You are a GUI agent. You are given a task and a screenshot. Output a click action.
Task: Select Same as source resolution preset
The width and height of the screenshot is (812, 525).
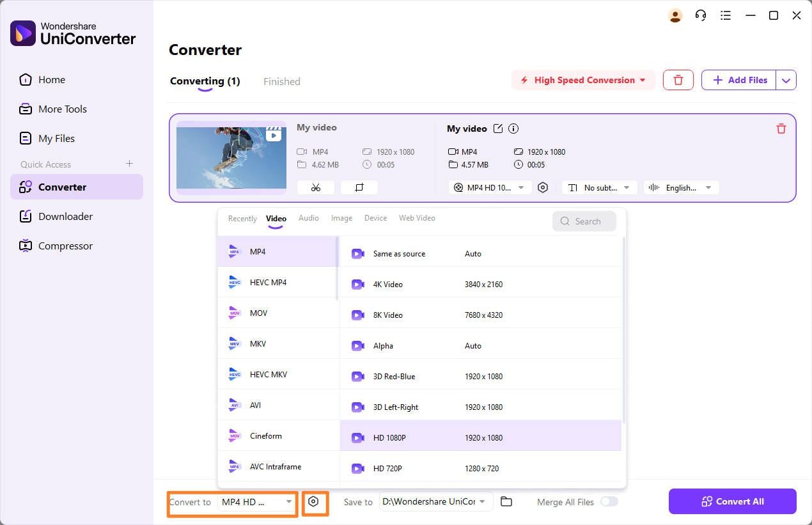(x=481, y=254)
